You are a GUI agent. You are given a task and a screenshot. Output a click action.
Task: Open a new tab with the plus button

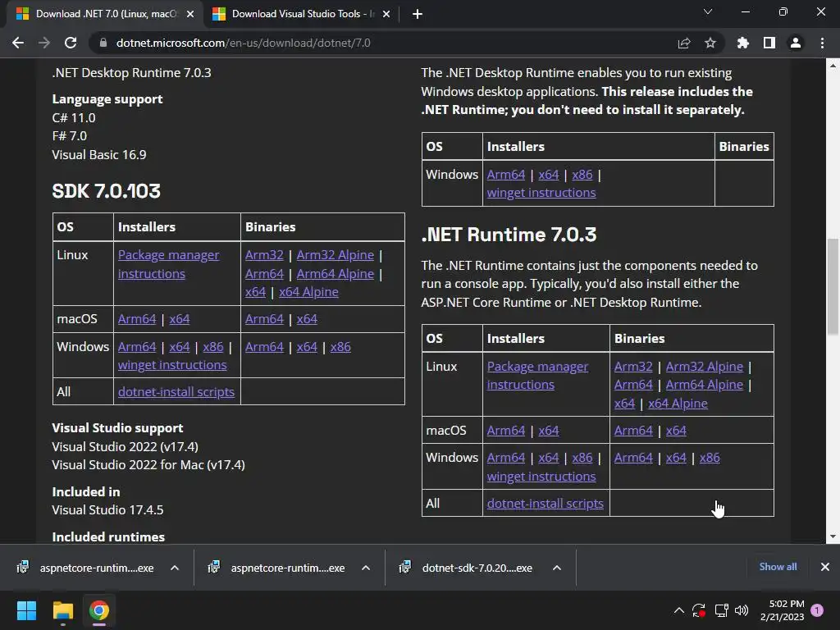418,14
